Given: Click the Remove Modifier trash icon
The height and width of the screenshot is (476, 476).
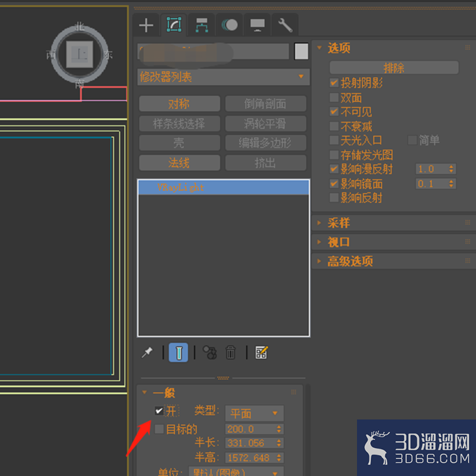Looking at the screenshot, I should (x=230, y=352).
